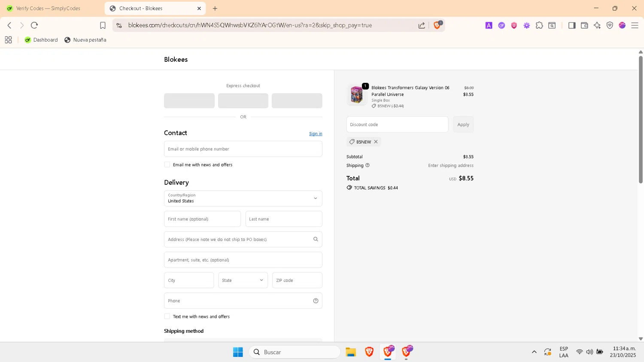This screenshot has height=362, width=644.
Task: Click the Apply discount button
Action: tap(463, 124)
